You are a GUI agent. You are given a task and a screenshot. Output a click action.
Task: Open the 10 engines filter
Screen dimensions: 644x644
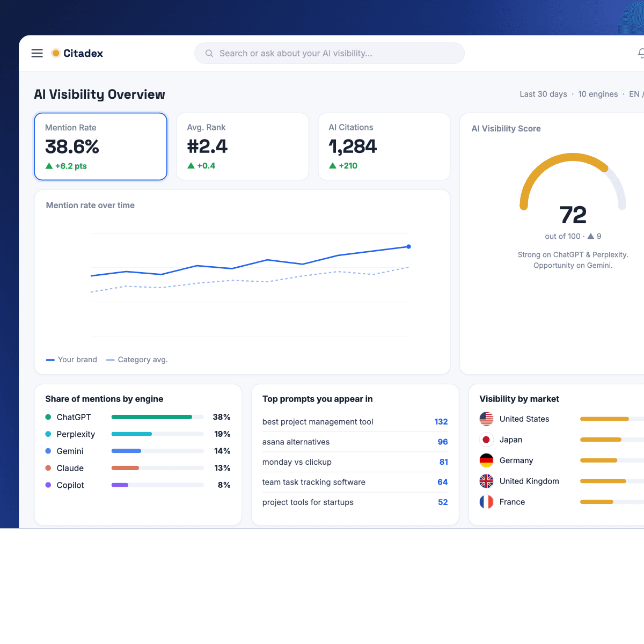pos(598,94)
